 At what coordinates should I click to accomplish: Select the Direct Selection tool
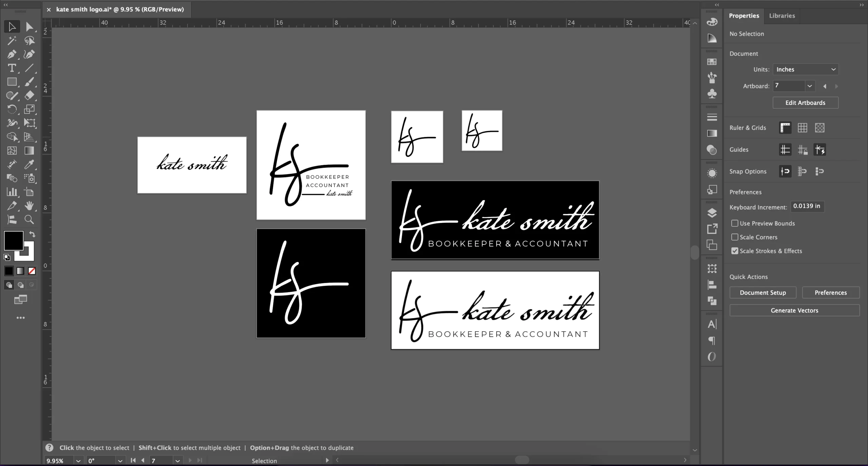click(29, 27)
